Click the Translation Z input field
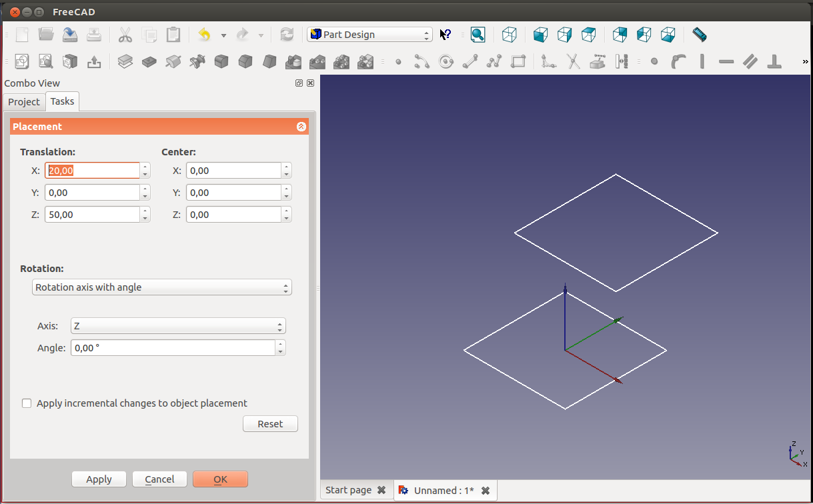 tap(92, 215)
